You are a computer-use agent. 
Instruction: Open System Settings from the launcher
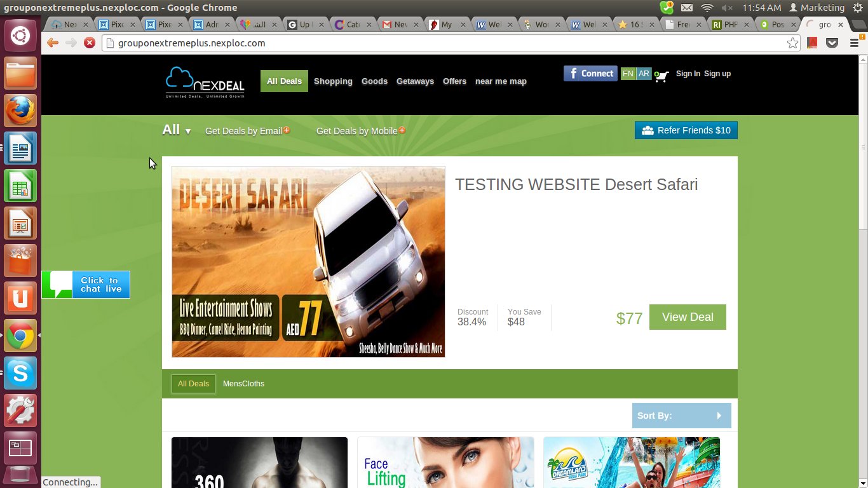[x=20, y=410]
